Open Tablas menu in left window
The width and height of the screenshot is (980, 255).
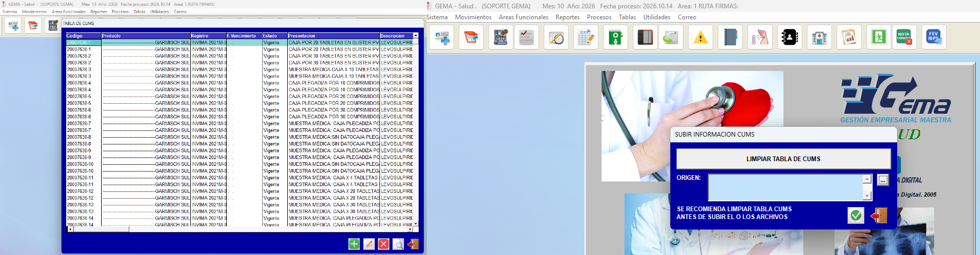(139, 11)
